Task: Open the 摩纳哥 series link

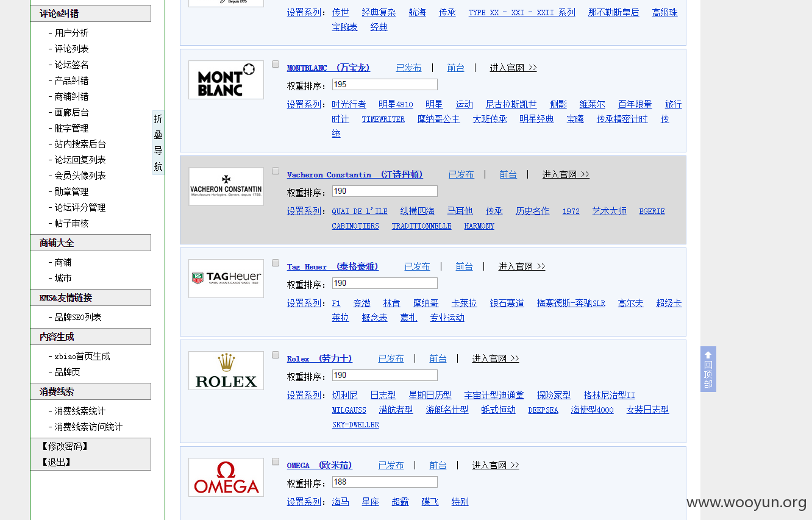Action: [x=426, y=303]
